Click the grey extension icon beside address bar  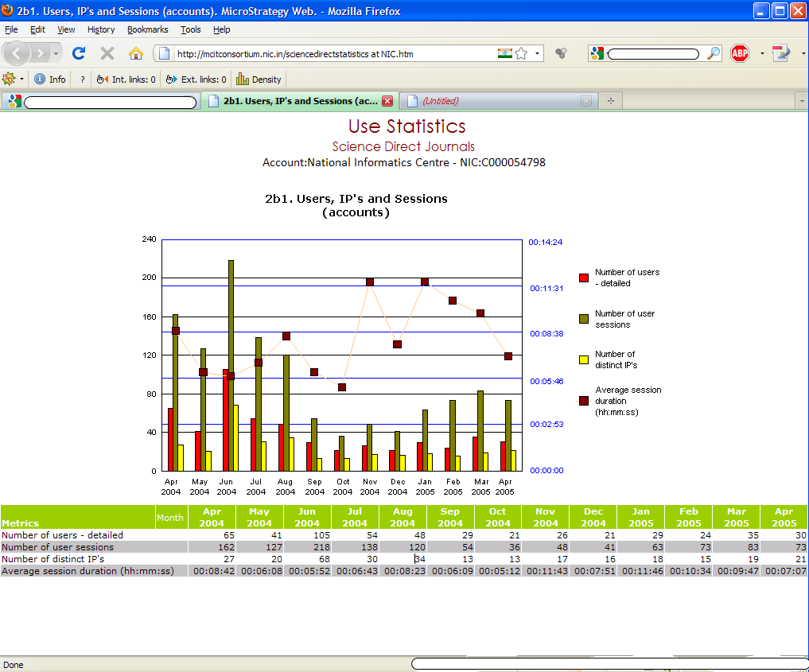pos(561,53)
